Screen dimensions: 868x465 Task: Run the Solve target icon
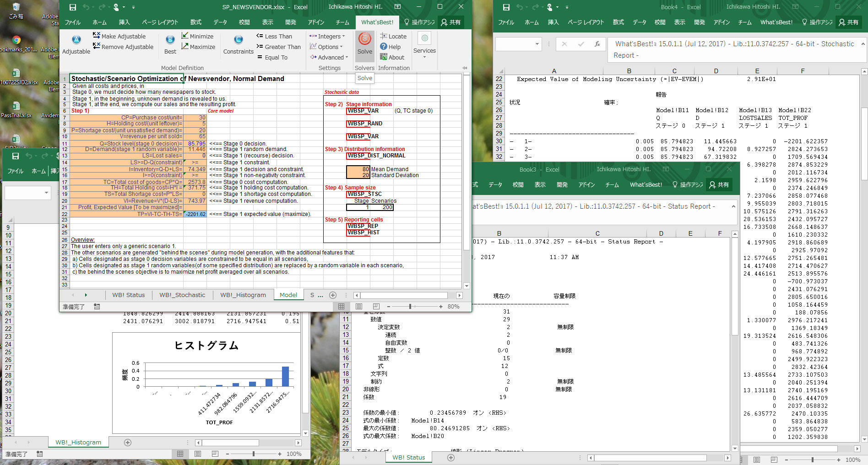(x=364, y=39)
